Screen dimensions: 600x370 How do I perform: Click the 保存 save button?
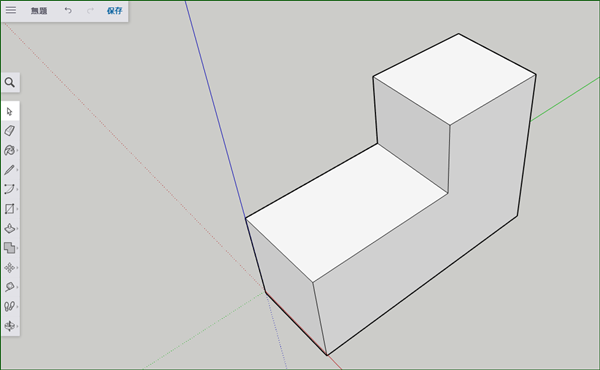[114, 11]
